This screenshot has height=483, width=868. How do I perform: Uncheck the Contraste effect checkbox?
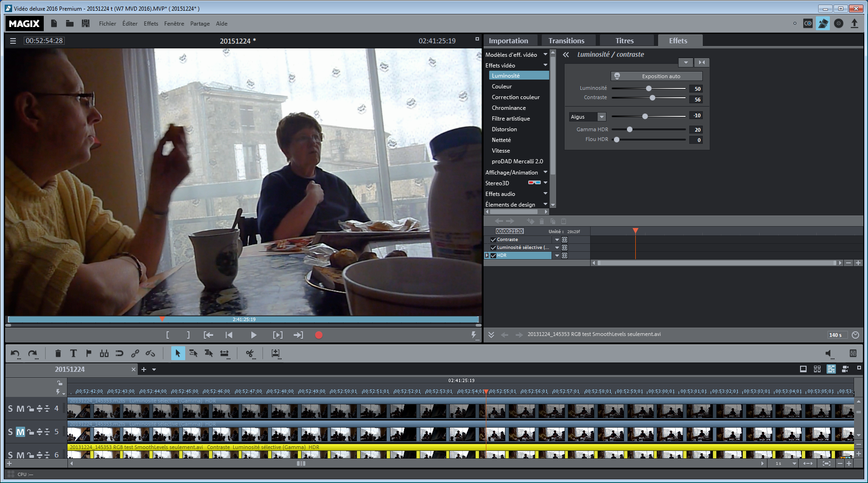point(493,240)
